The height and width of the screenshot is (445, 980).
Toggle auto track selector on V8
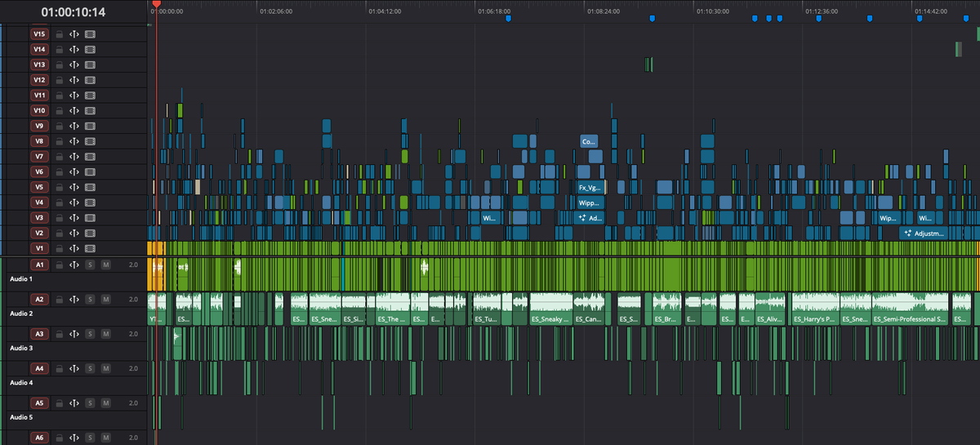(x=74, y=141)
